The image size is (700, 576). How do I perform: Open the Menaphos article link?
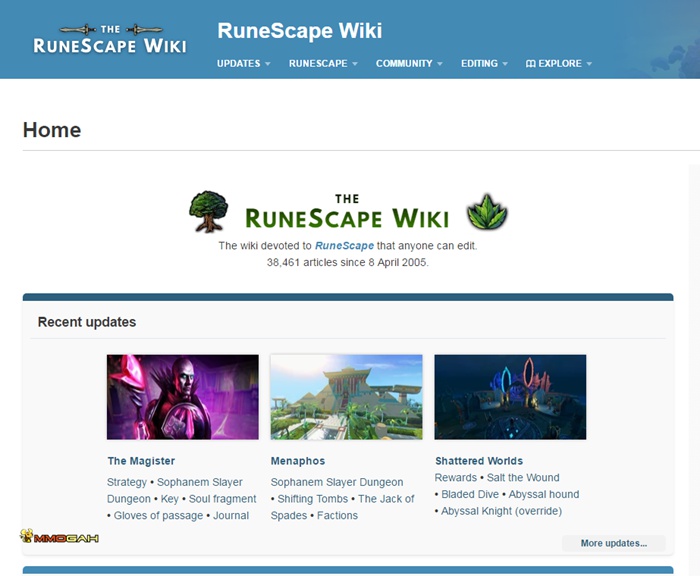(x=298, y=461)
